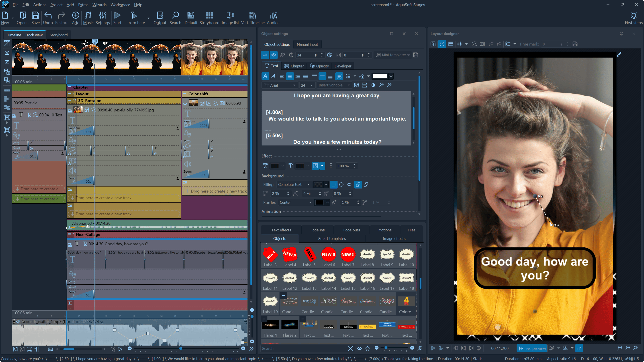This screenshot has height=362, width=644.
Task: Collapse the Flexi-Collage track
Action: pos(69,234)
